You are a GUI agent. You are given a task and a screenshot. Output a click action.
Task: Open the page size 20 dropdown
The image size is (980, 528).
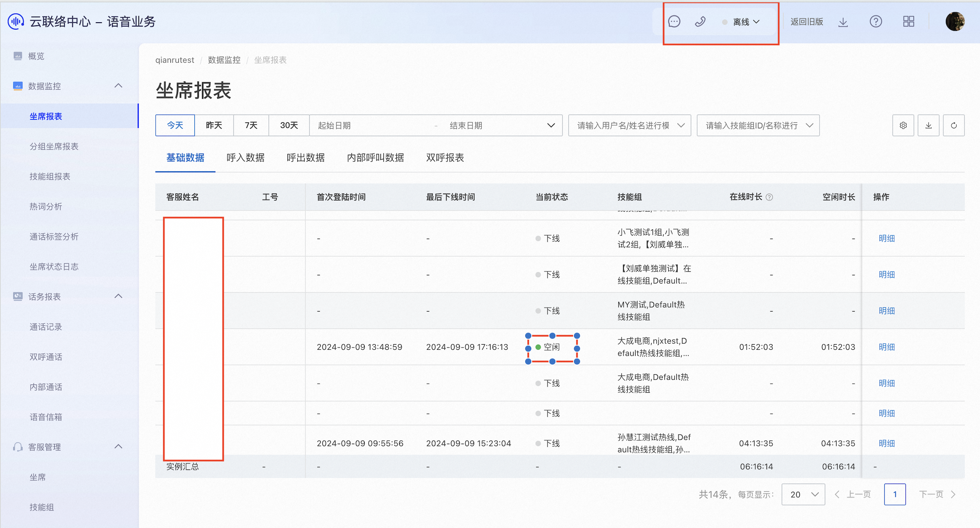tap(803, 494)
